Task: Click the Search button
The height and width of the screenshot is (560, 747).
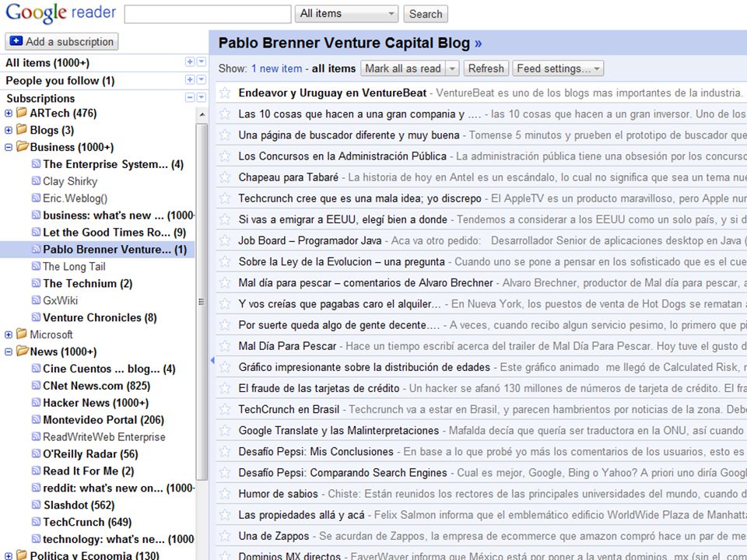Action: 426,14
